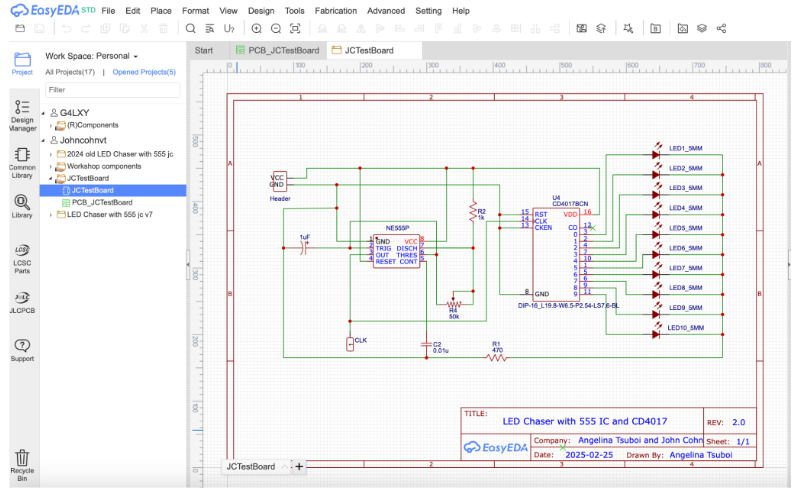This screenshot has width=797, height=493.
Task: Click the JLCPCB sidebar icon
Action: [x=22, y=301]
